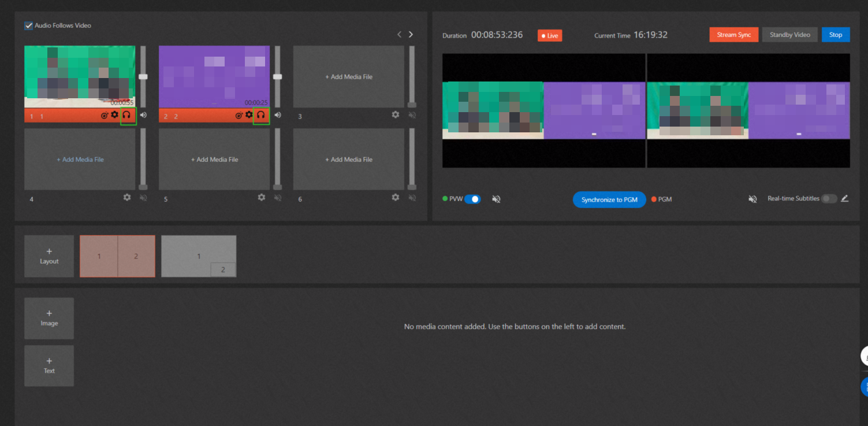Click the Duration value 00:08:53:236

click(497, 35)
